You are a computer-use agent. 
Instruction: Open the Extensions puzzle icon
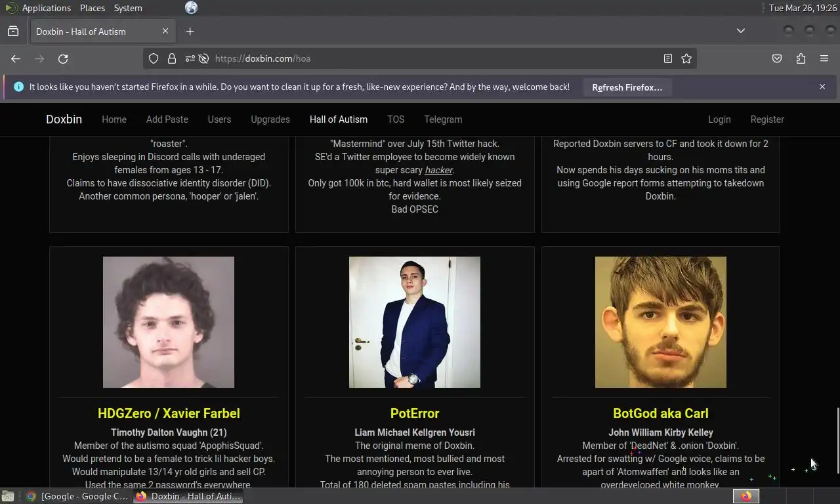[x=801, y=58]
